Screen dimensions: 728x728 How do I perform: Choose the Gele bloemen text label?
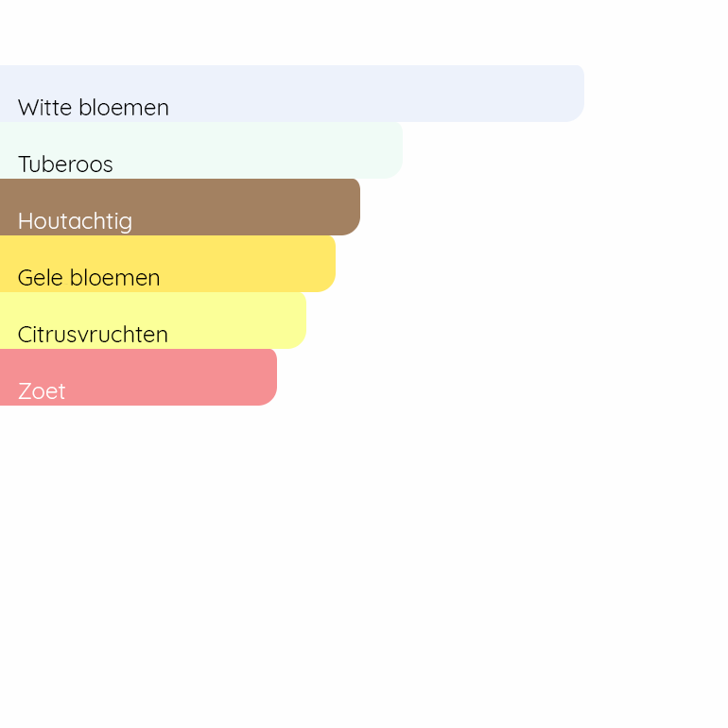click(x=89, y=278)
